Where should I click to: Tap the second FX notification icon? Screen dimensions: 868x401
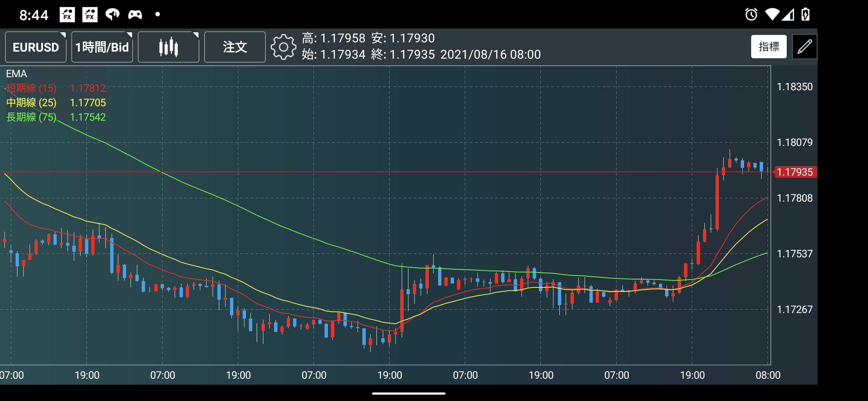coord(90,14)
